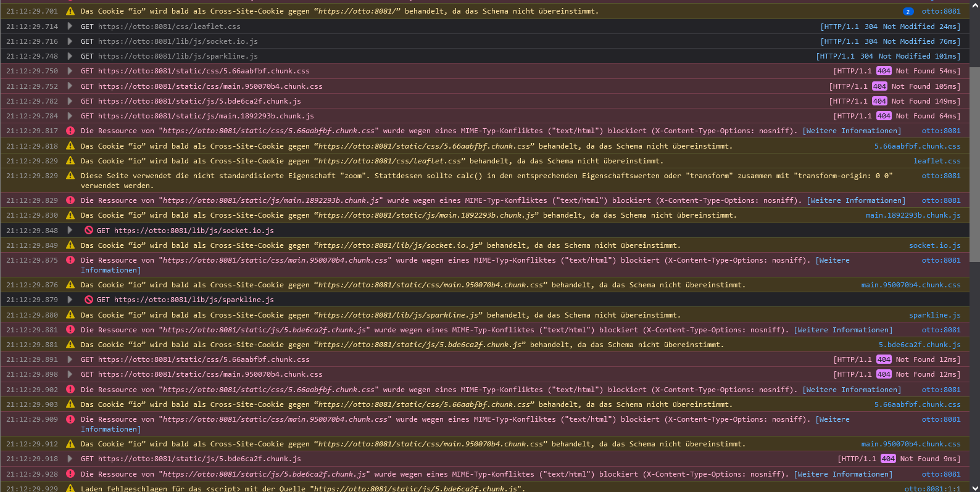Click the repeat count badge "2"

click(x=908, y=11)
